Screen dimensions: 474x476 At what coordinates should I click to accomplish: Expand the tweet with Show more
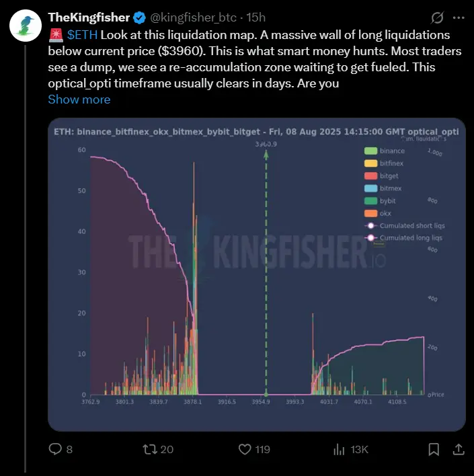[x=79, y=100]
